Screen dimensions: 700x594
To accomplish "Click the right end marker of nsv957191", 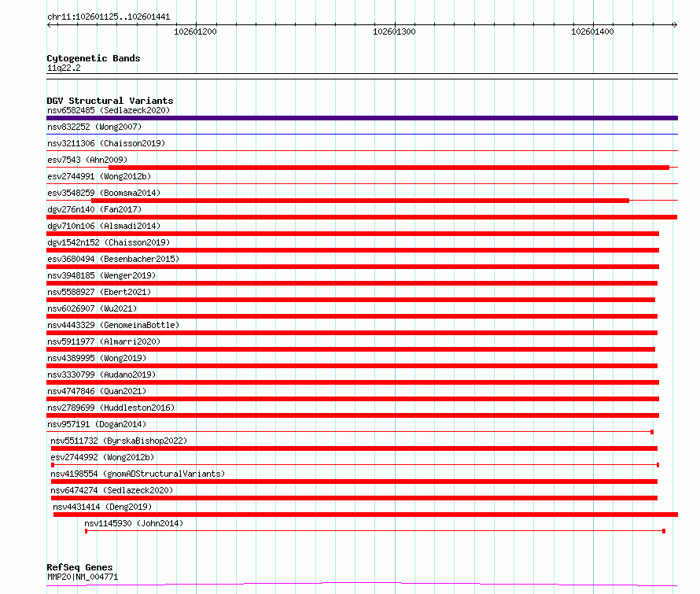I will [652, 432].
